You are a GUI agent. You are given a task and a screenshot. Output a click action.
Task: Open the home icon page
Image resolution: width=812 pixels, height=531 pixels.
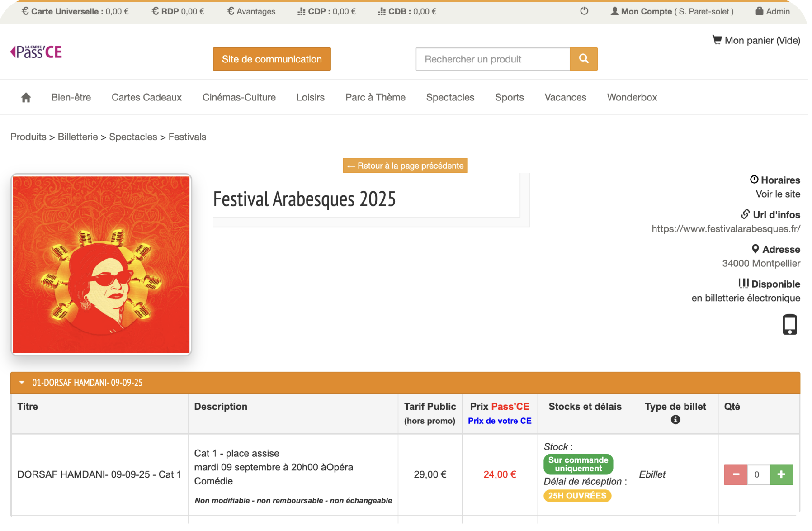tap(26, 97)
